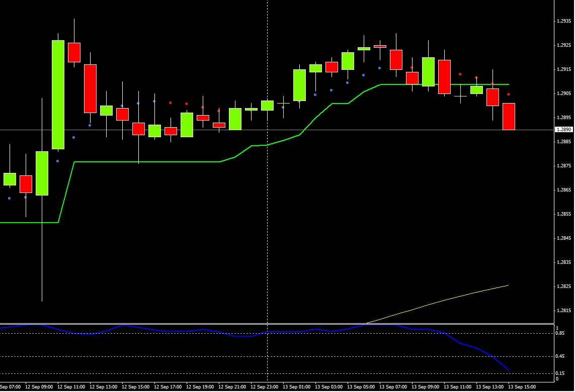This screenshot has width=575, height=392.
Task: Click the 13 Sep 13:00 time label
Action: tap(490, 387)
